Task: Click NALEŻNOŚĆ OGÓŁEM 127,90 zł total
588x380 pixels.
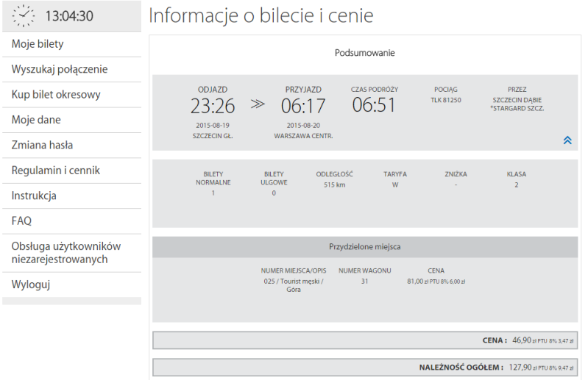Action: tap(365, 368)
